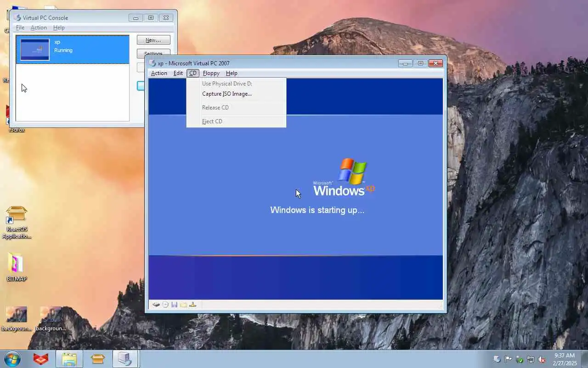Click the shared folder status icon in xp window
The image size is (588, 368).
184,305
